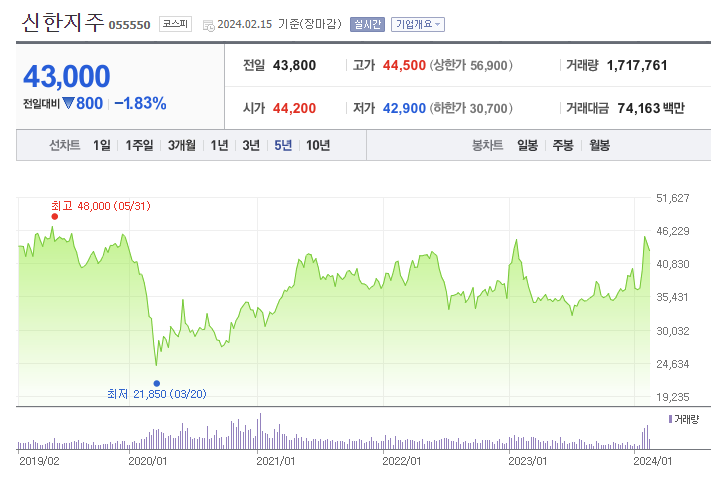Click the current price 43,000
The image size is (711, 485).
(67, 76)
